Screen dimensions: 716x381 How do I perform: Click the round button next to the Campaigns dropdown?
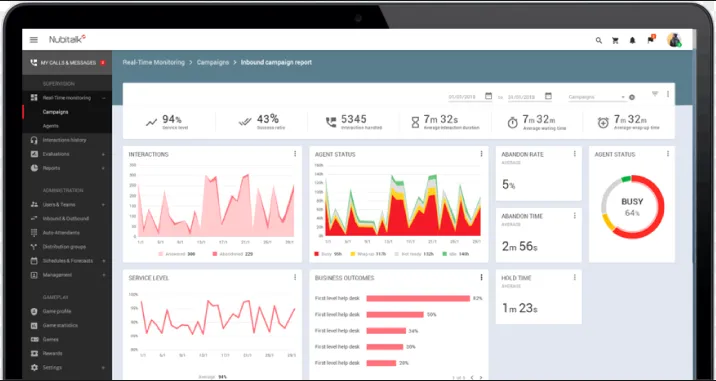coord(632,97)
